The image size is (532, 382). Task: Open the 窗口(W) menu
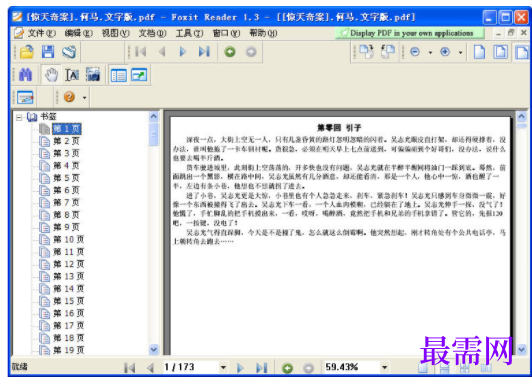click(226, 33)
